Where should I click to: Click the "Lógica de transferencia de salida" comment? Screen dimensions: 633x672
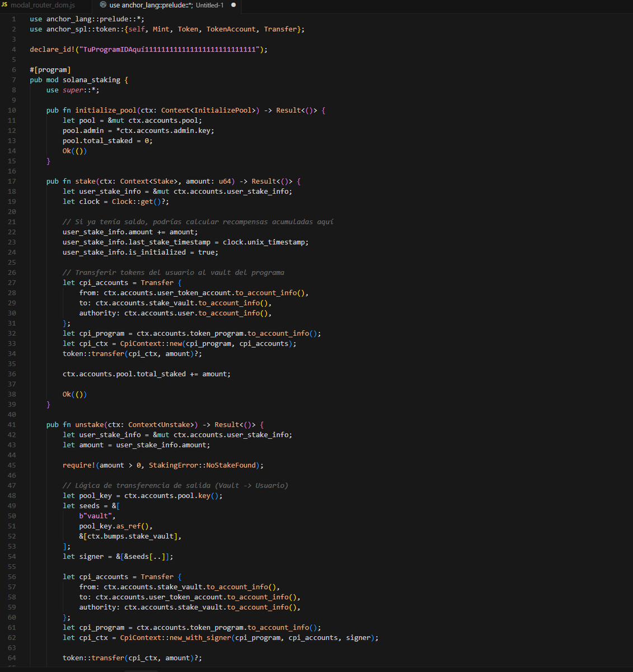(x=176, y=486)
